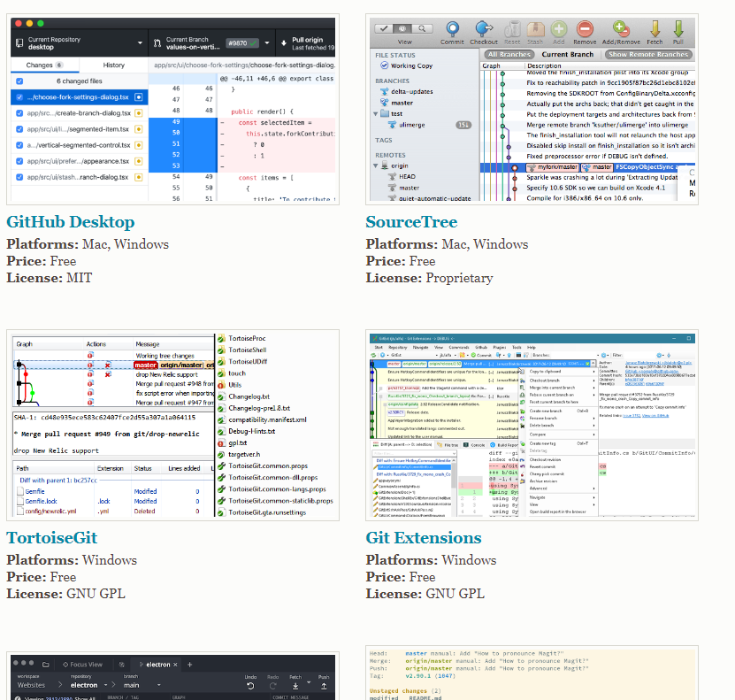Click red Remove icon in SourceTree toolbar
Screen dimensions: 735x700
[x=585, y=29]
